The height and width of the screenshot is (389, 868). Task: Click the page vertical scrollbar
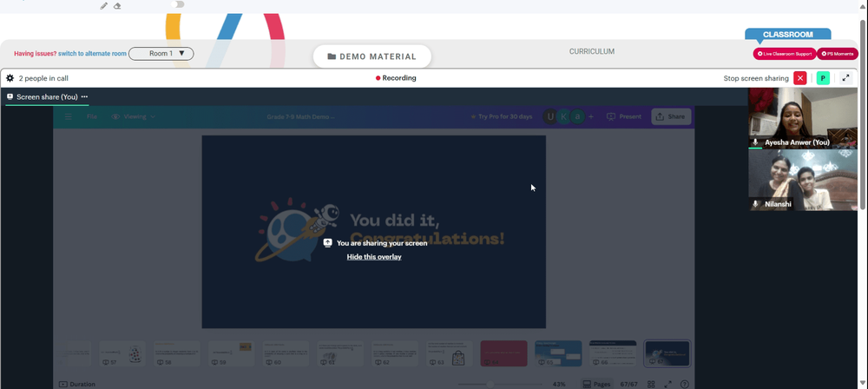[x=865, y=114]
